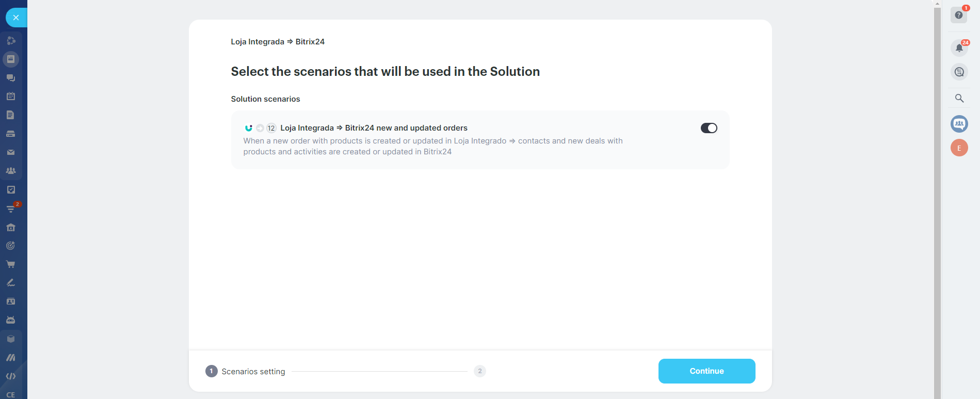Go to step 2 in the wizard
The image size is (980, 399).
click(x=479, y=371)
